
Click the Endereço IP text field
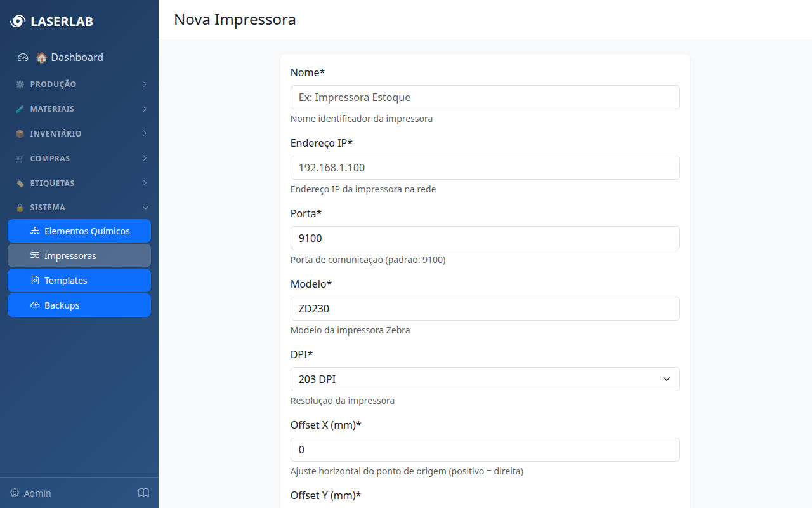pyautogui.click(x=485, y=168)
